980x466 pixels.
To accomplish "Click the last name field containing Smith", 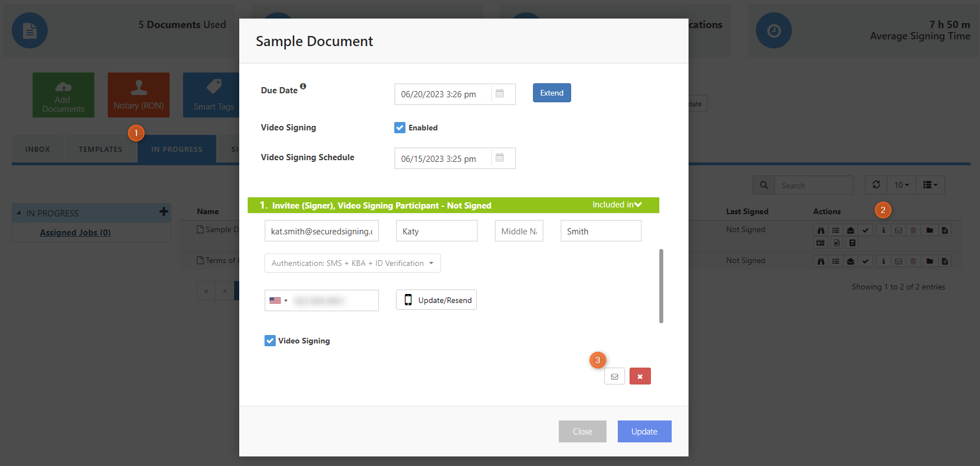I will 601,231.
